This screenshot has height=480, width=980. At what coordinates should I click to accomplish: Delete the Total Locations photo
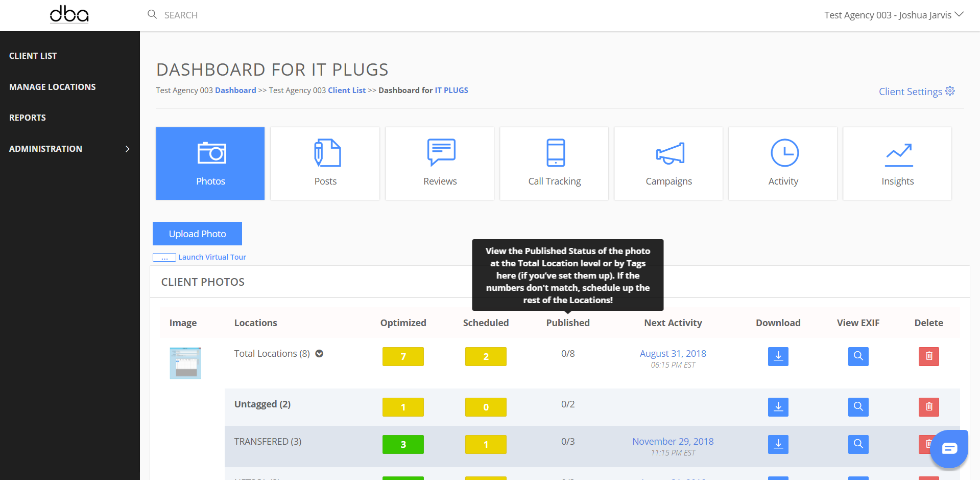point(928,356)
